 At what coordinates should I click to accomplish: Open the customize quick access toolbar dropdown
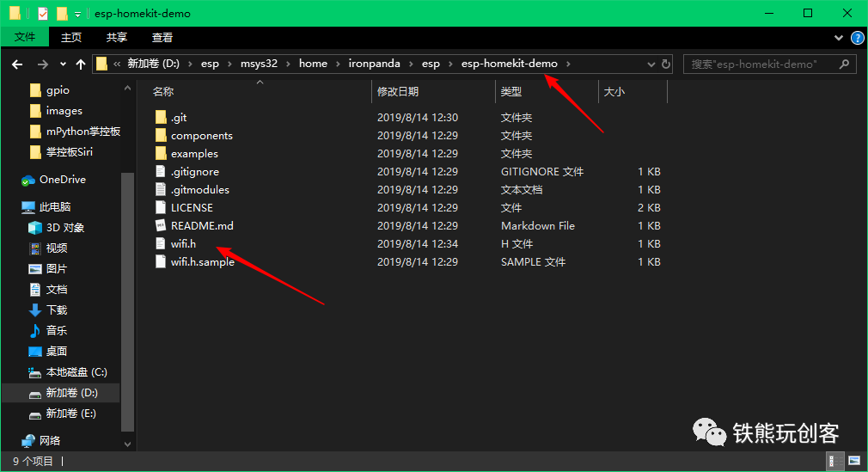pos(77,14)
